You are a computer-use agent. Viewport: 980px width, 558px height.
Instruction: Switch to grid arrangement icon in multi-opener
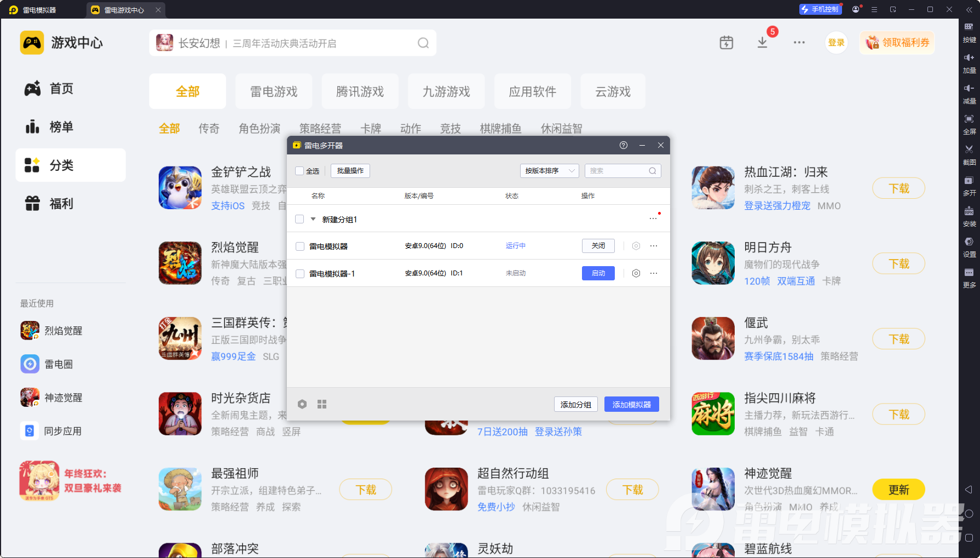coord(322,404)
